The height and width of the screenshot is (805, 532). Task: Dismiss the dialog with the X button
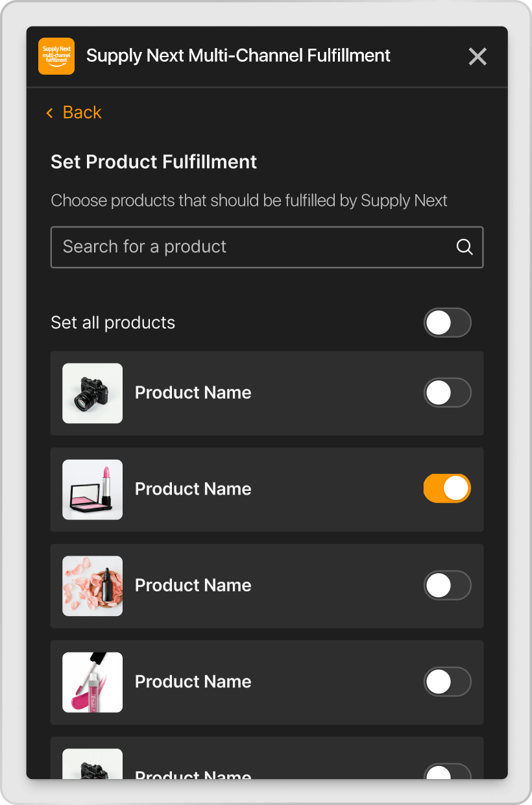[x=478, y=56]
